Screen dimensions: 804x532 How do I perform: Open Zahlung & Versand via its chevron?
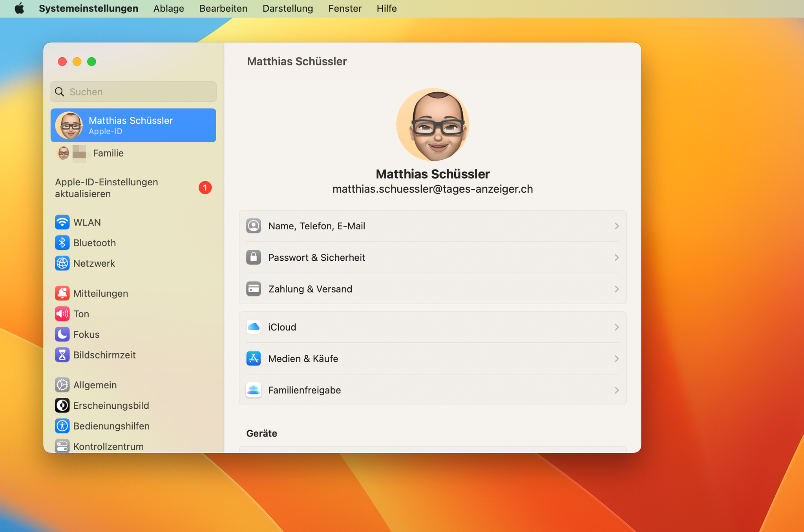(616, 289)
